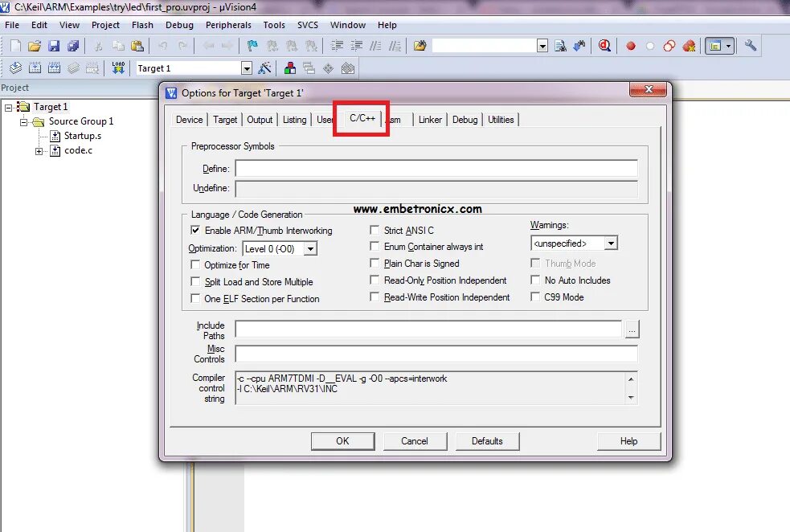The width and height of the screenshot is (790, 532).
Task: Open the window layout dropdown arrow
Action: 728,46
